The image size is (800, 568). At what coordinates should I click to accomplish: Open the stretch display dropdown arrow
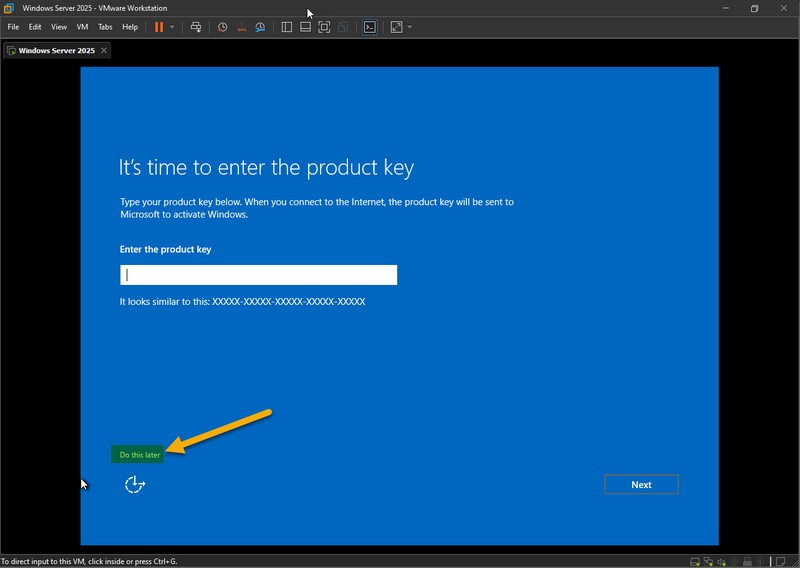[x=410, y=27]
